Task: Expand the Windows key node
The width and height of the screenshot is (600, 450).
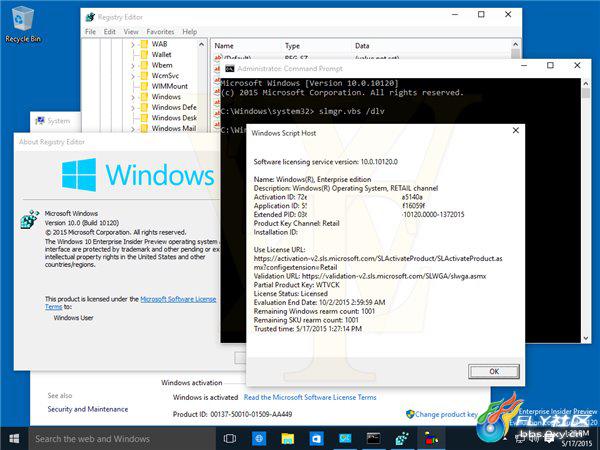Action: pos(133,97)
